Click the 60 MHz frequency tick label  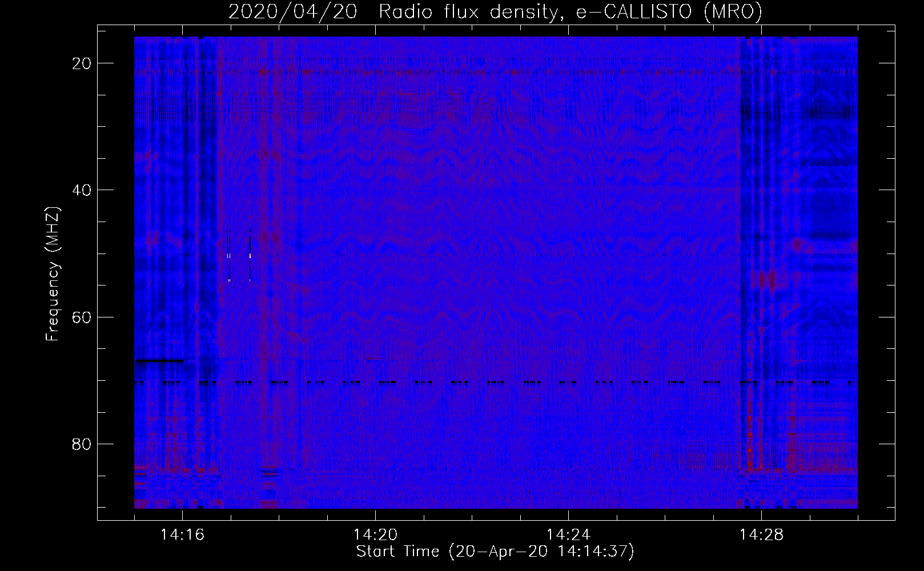tap(82, 317)
